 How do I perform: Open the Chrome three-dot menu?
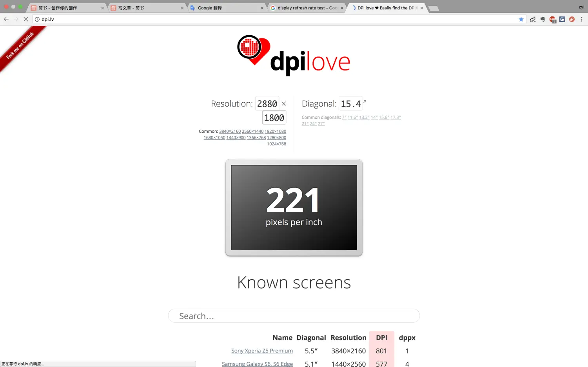pyautogui.click(x=582, y=19)
